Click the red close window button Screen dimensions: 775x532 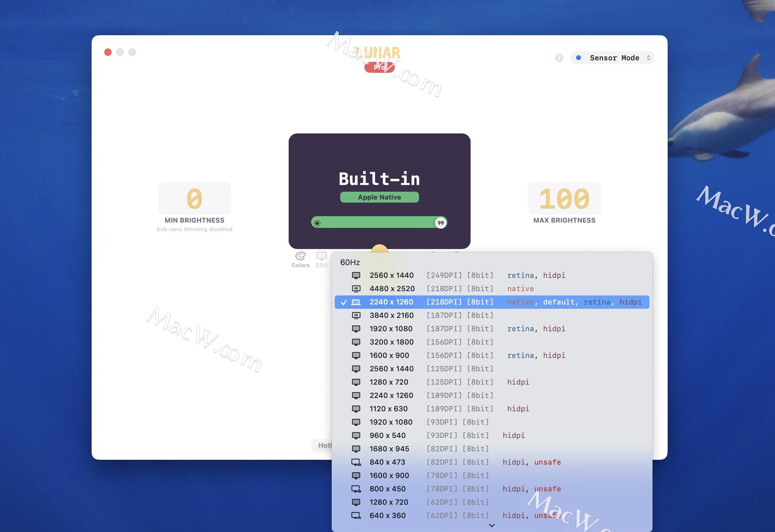[108, 52]
